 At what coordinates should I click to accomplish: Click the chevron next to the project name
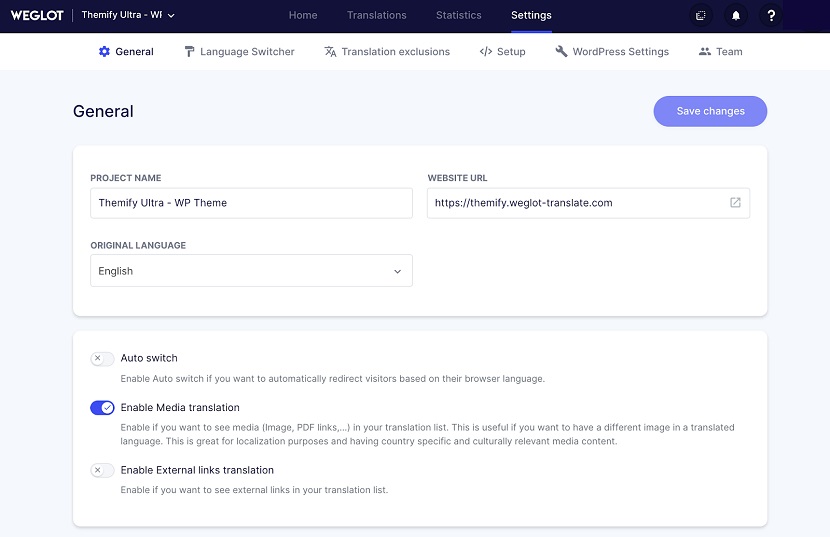tap(171, 16)
